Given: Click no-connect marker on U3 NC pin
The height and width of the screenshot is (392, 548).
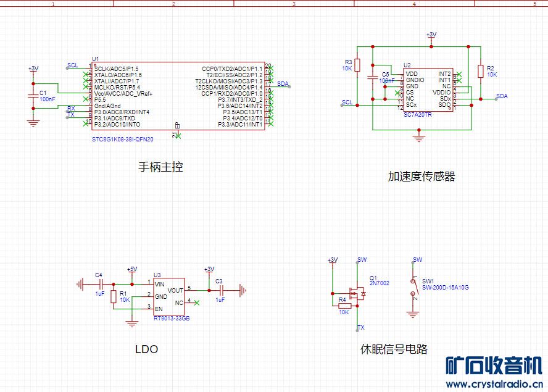Looking at the screenshot, I should (x=197, y=302).
